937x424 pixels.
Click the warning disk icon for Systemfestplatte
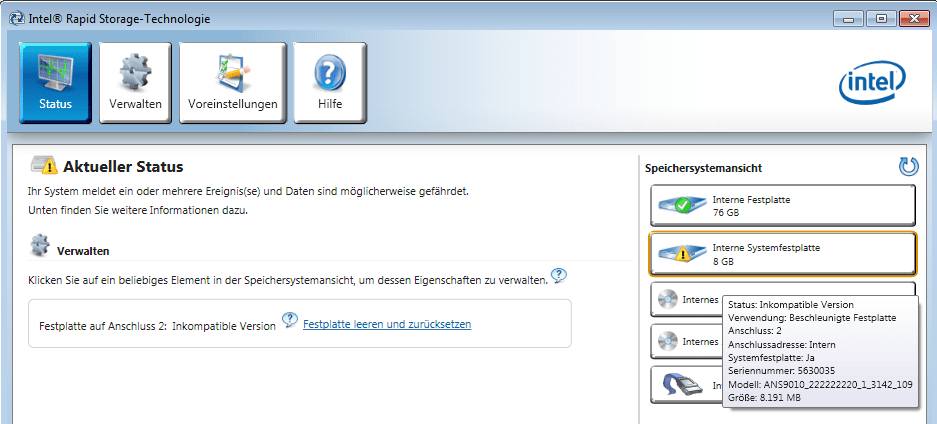tap(682, 255)
